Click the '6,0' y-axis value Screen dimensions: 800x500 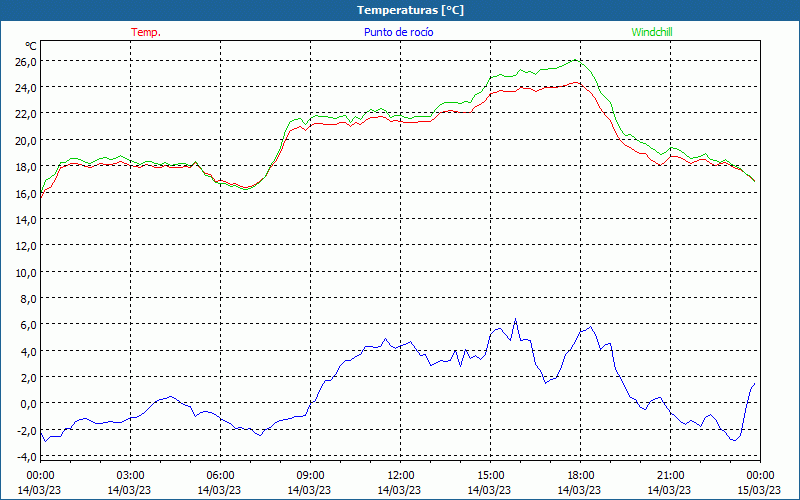(29, 325)
